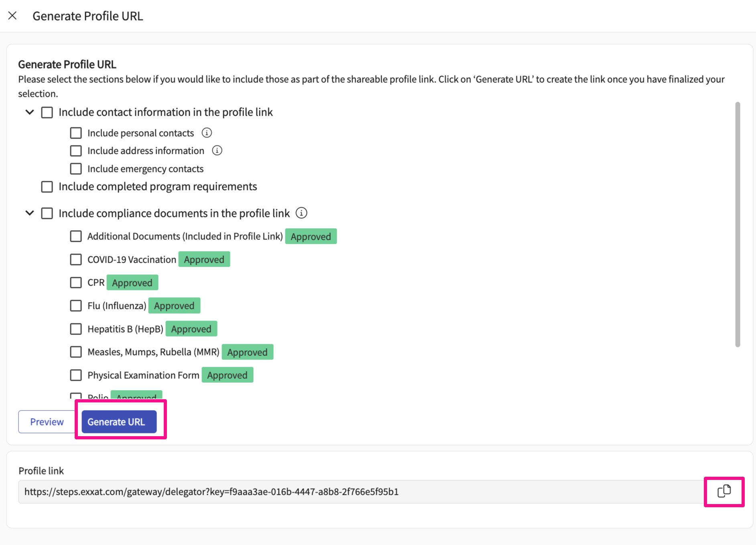
Task: Open info icon beside address information
Action: click(x=217, y=151)
